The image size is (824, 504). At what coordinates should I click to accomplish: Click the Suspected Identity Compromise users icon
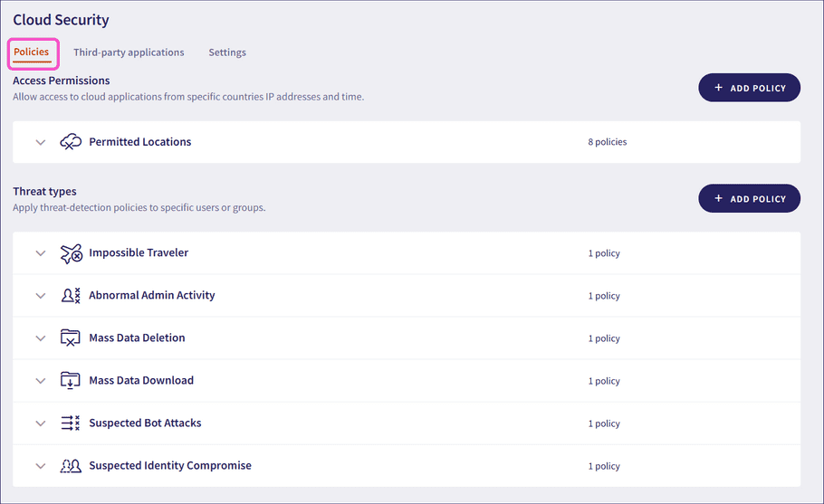71,466
